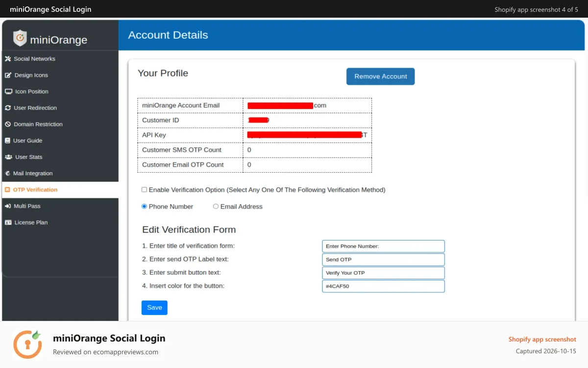Click the #4CAF50 button color field
This screenshot has width=588, height=368.
tap(383, 286)
